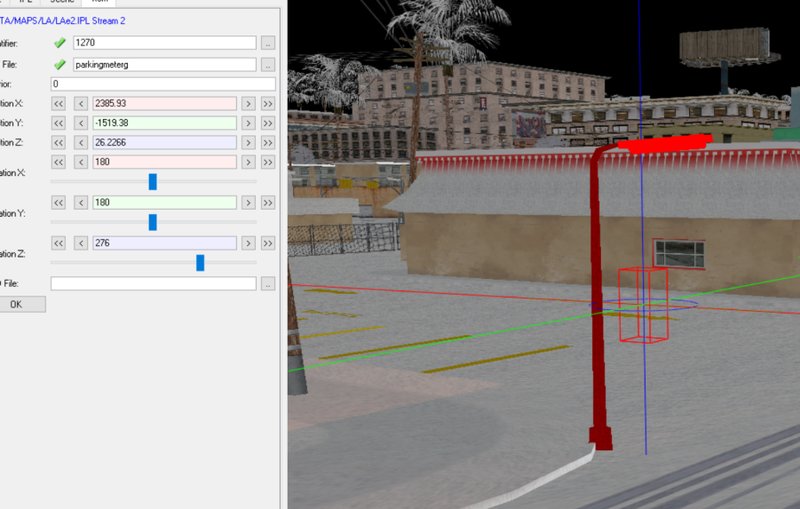Decrease Rotation Z by small step (<)

(81, 243)
